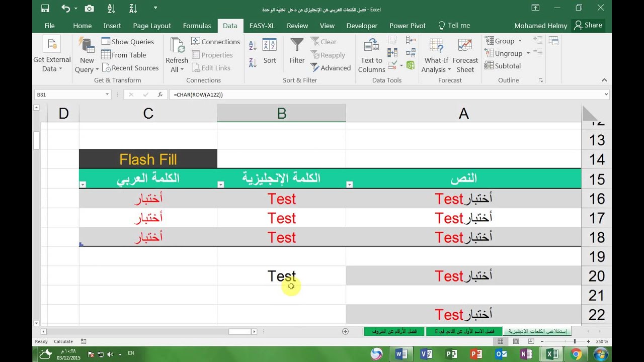Click Advanced filter option
644x362 pixels.
pyautogui.click(x=331, y=68)
